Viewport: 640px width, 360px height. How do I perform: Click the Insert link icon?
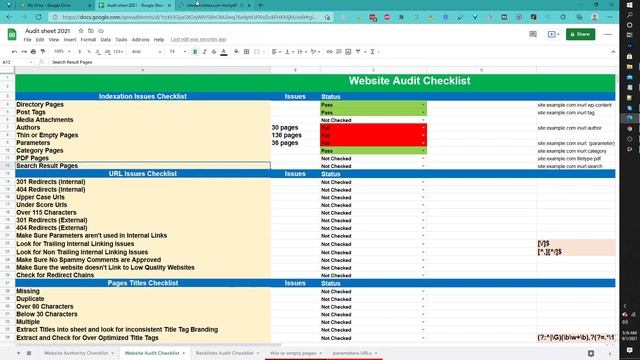click(x=329, y=52)
